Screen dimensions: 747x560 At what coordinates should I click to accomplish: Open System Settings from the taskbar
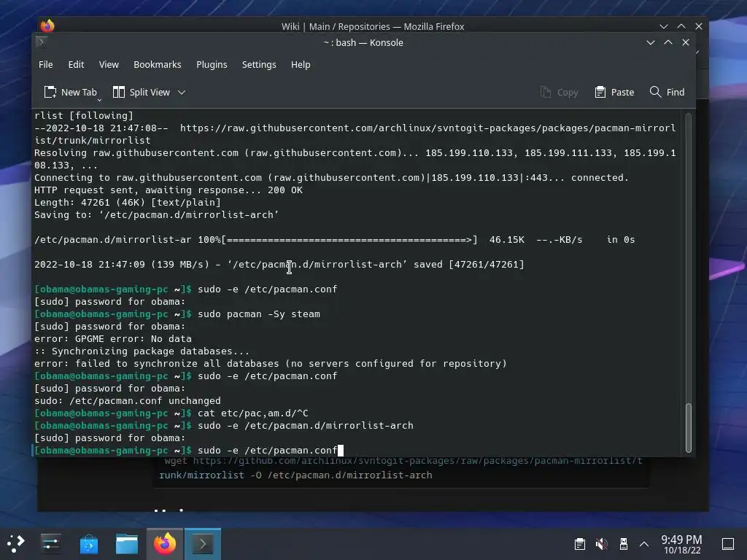coord(50,543)
